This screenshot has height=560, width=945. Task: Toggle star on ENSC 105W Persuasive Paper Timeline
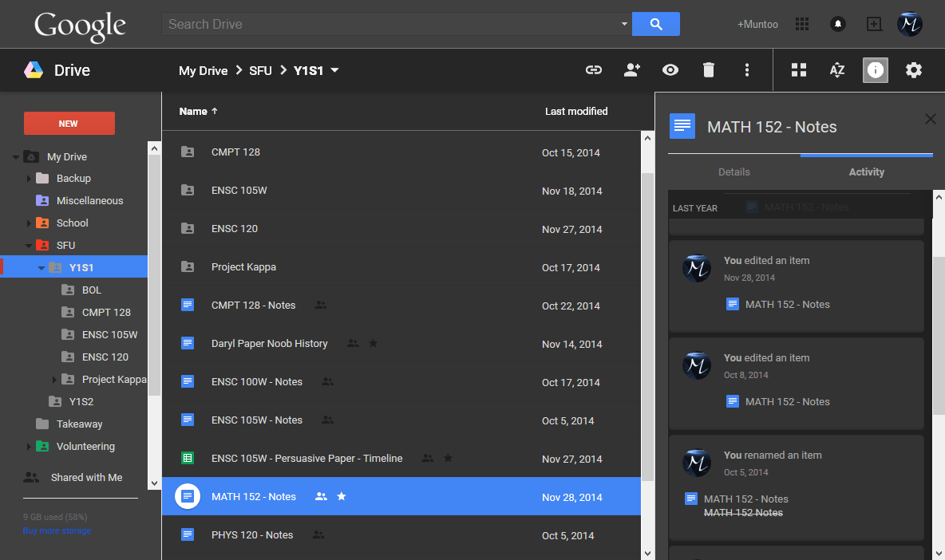coord(448,458)
